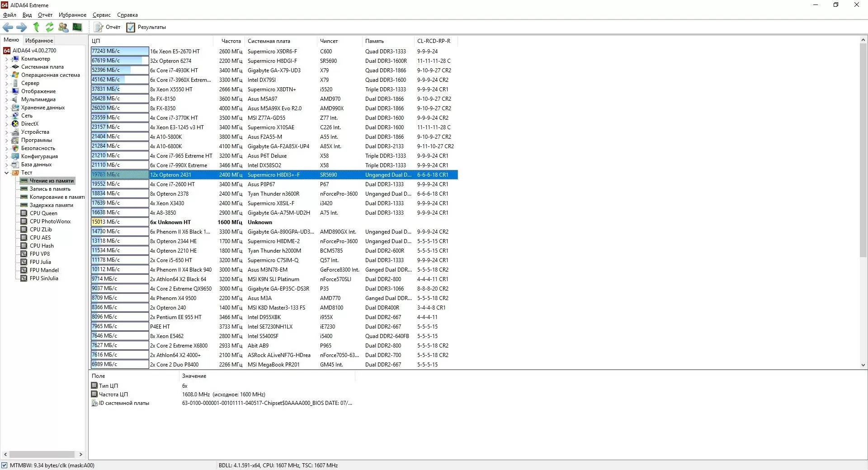Open the Вид menu

click(x=27, y=15)
